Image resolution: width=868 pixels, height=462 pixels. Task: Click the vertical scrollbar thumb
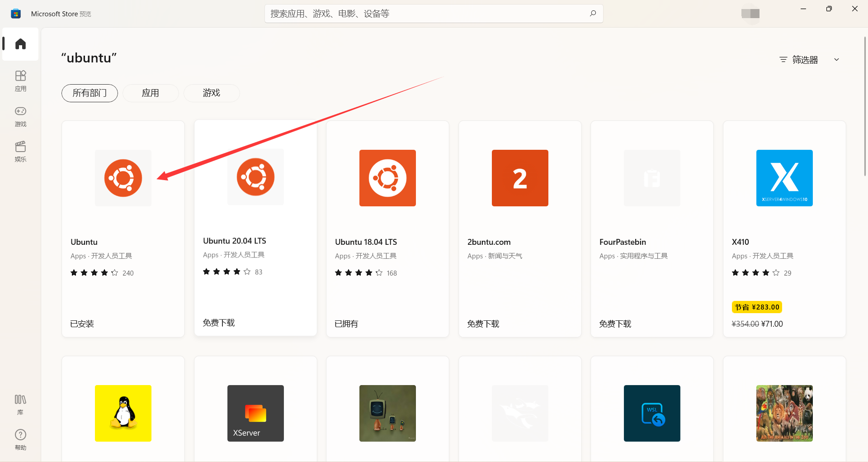coord(865,106)
